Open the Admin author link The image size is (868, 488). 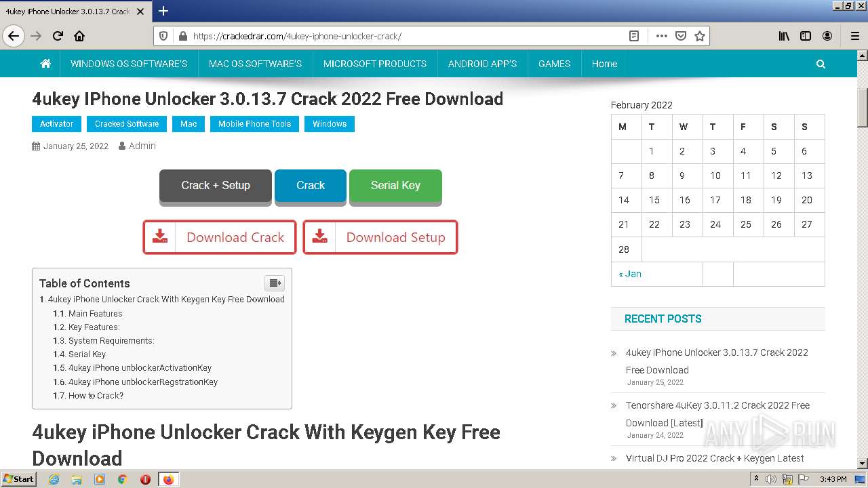[142, 146]
